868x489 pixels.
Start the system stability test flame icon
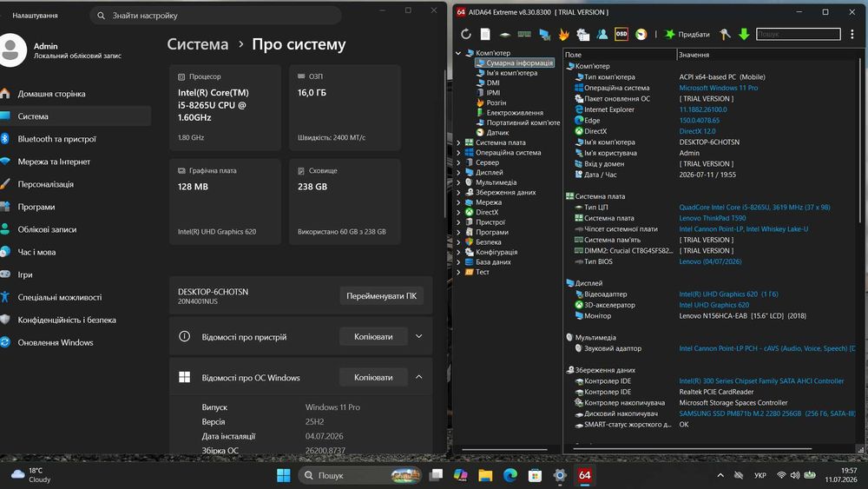click(x=563, y=35)
